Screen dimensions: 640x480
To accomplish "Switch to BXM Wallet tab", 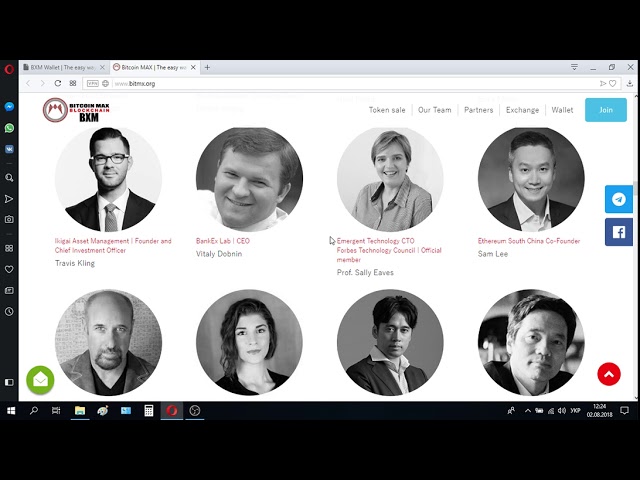I will [x=59, y=67].
